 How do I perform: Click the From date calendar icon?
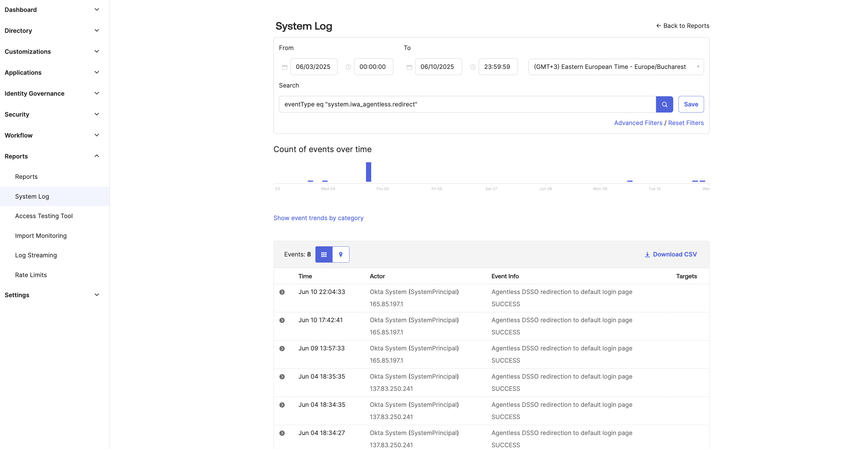click(x=284, y=67)
